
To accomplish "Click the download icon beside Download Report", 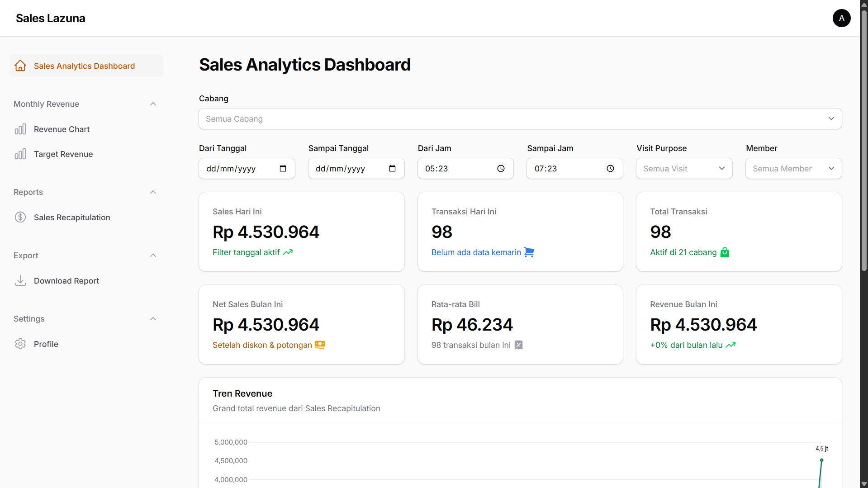I will click(20, 281).
